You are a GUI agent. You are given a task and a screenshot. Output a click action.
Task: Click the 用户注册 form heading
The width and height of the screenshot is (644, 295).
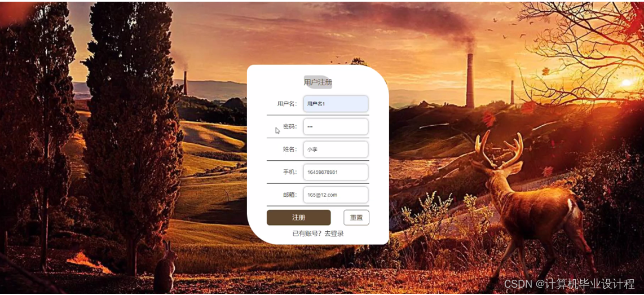(318, 82)
